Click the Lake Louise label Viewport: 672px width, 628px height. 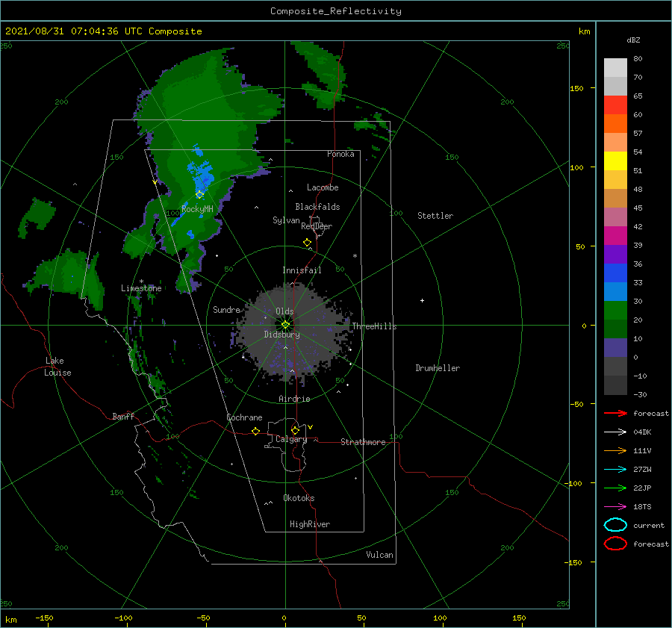[57, 367]
